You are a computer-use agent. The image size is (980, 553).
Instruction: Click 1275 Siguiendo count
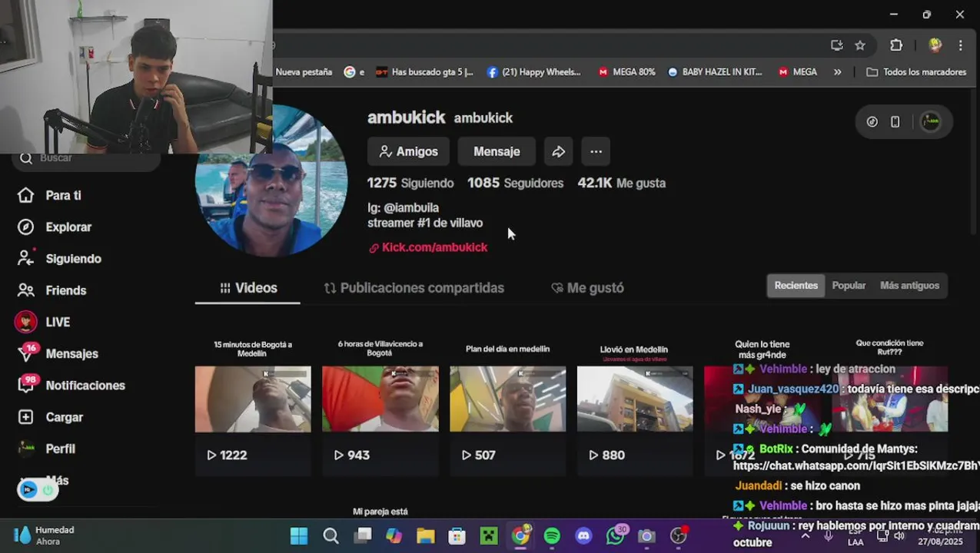[410, 183]
